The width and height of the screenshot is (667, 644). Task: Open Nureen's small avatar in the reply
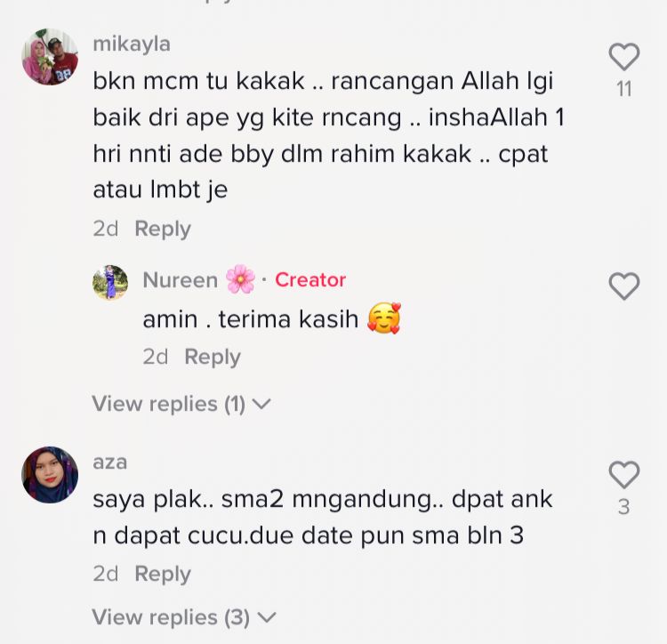tap(110, 282)
